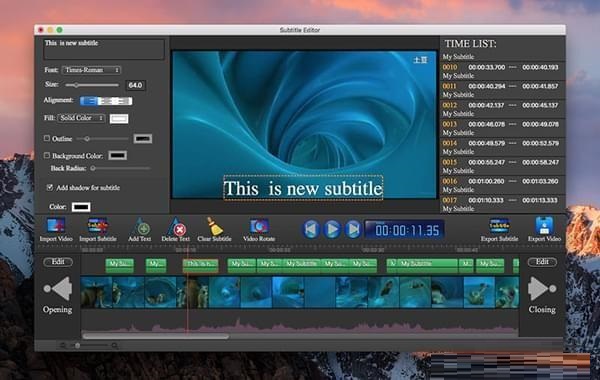Adjust the Back Radius slider
This screenshot has width=600, height=380.
pyautogui.click(x=121, y=168)
